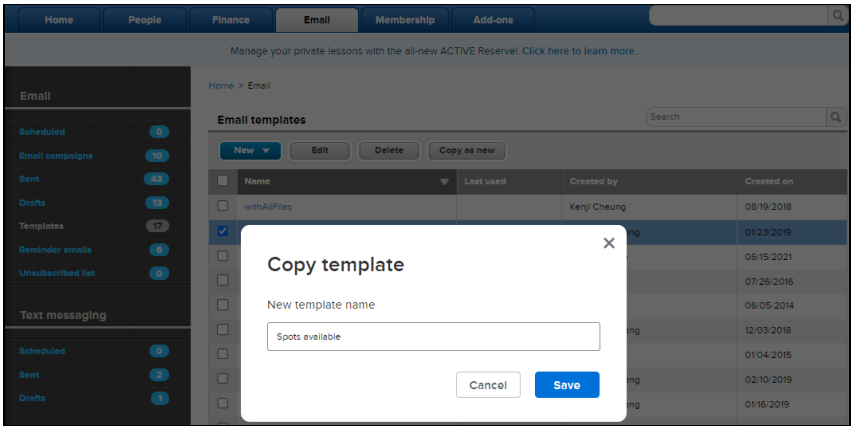Screen dimensions: 856x431
Task: Open the Sent email count badge 43
Action: coord(156,179)
